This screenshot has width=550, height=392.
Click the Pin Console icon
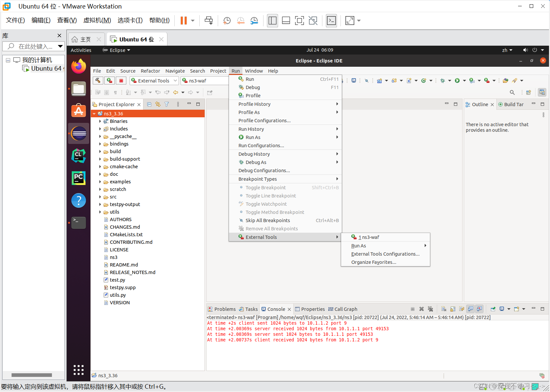coord(493,309)
